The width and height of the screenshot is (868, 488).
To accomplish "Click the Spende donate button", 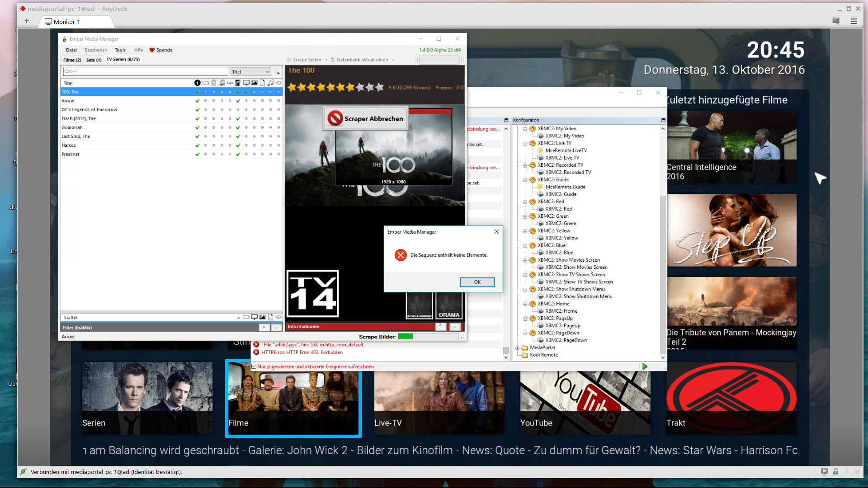I will (161, 50).
